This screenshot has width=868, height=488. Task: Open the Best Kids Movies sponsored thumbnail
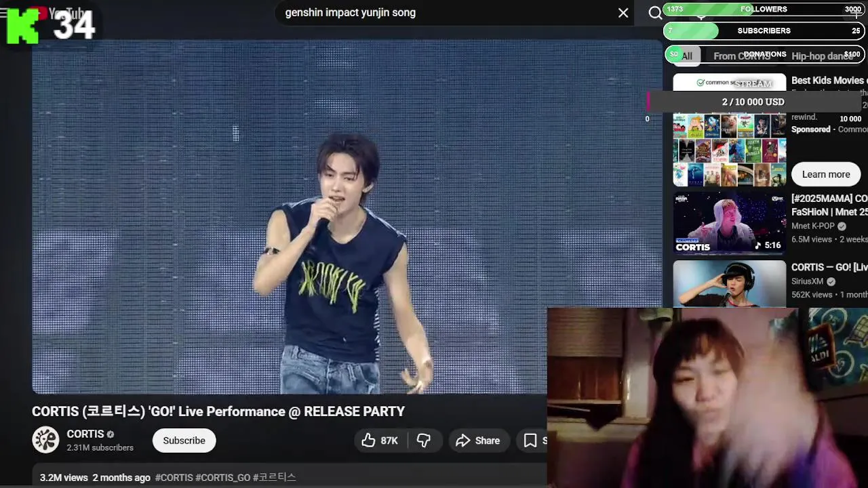tap(730, 130)
